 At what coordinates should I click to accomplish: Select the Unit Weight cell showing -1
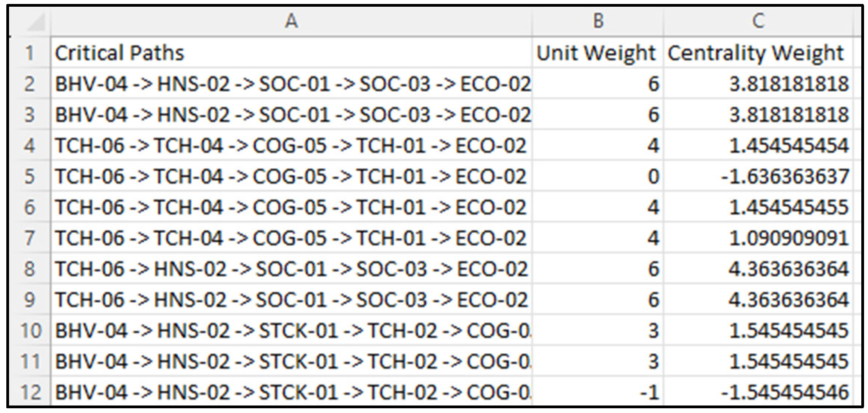pyautogui.click(x=598, y=392)
